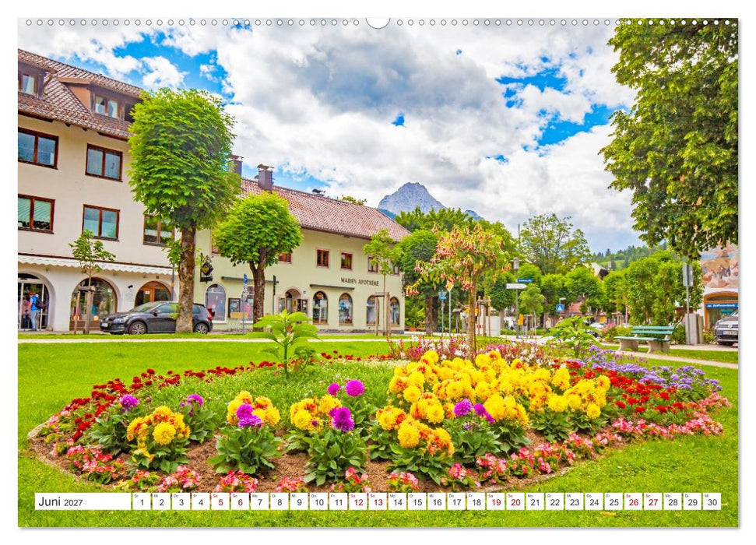Select the date cell 28
This screenshot has width=756, height=545.
click(673, 501)
